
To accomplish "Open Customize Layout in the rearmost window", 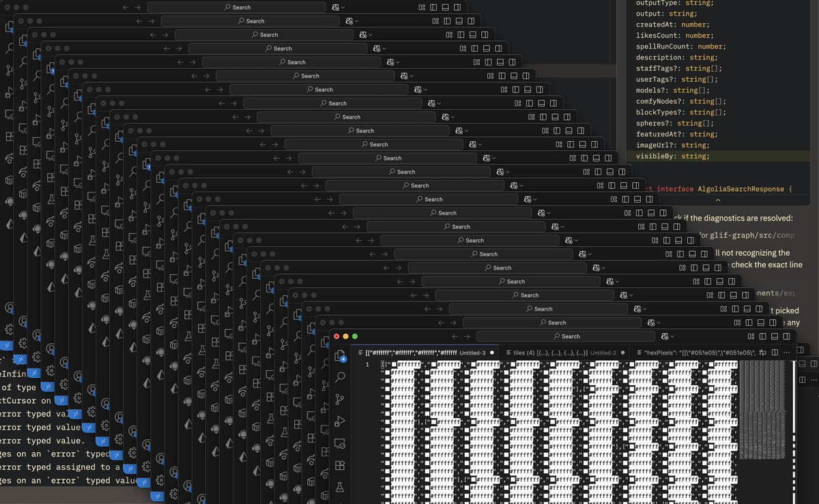I will click(421, 7).
